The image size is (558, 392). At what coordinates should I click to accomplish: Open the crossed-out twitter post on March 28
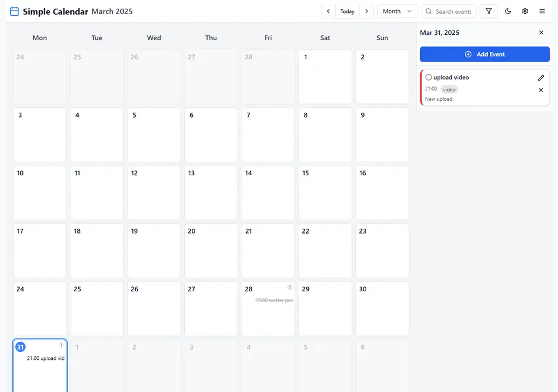[x=274, y=300]
